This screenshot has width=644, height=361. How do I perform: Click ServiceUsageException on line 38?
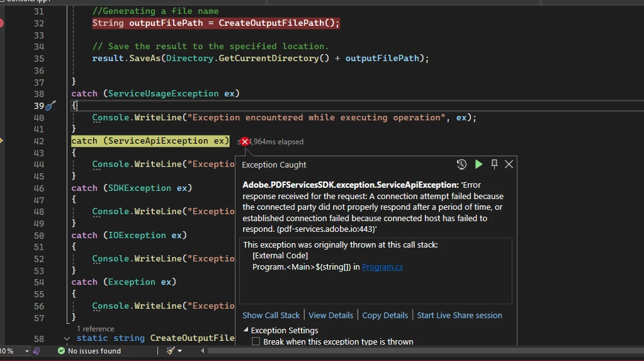(x=163, y=94)
